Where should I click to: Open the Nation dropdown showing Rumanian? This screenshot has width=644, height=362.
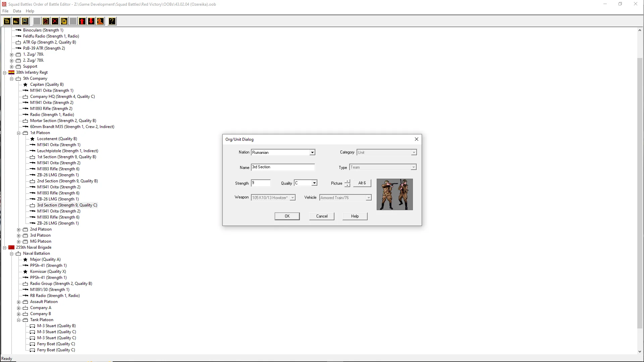[x=312, y=153]
